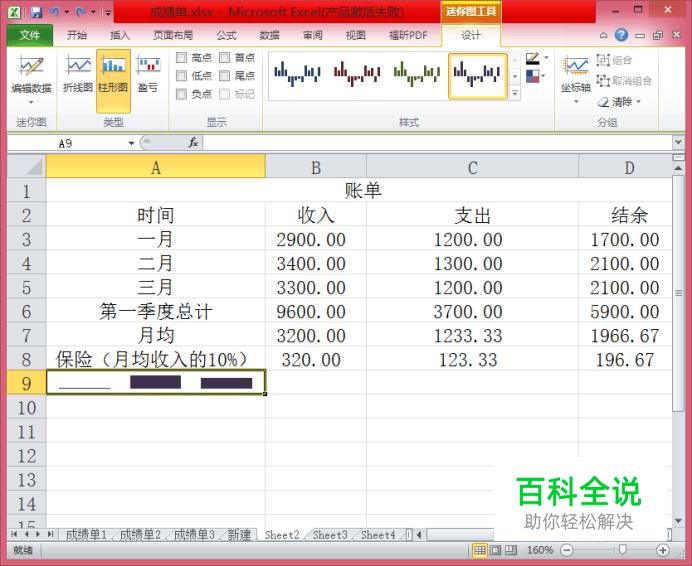Click the Name Box showing A9
Image resolution: width=692 pixels, height=566 pixels.
tap(66, 143)
